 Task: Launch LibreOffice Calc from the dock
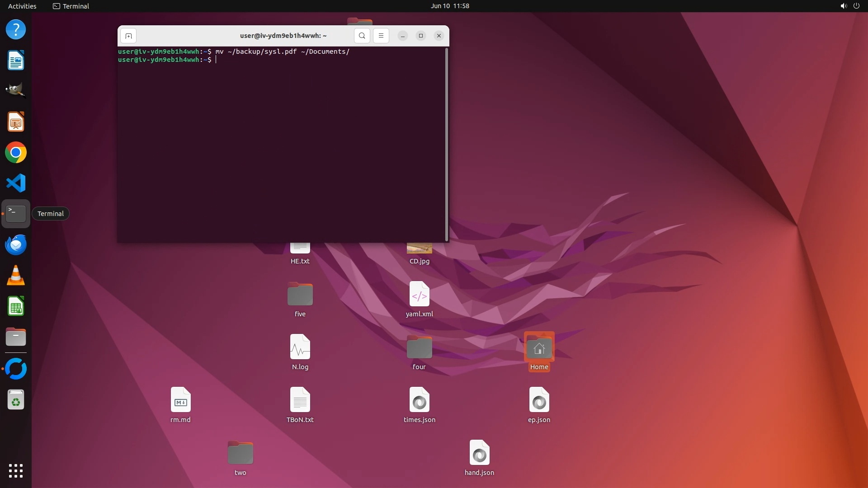click(16, 306)
